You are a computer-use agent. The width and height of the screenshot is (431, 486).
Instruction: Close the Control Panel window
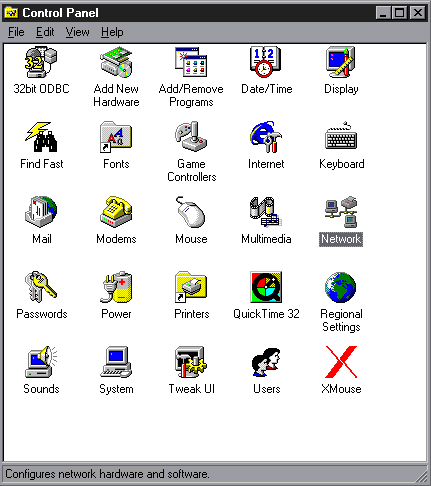click(x=418, y=13)
